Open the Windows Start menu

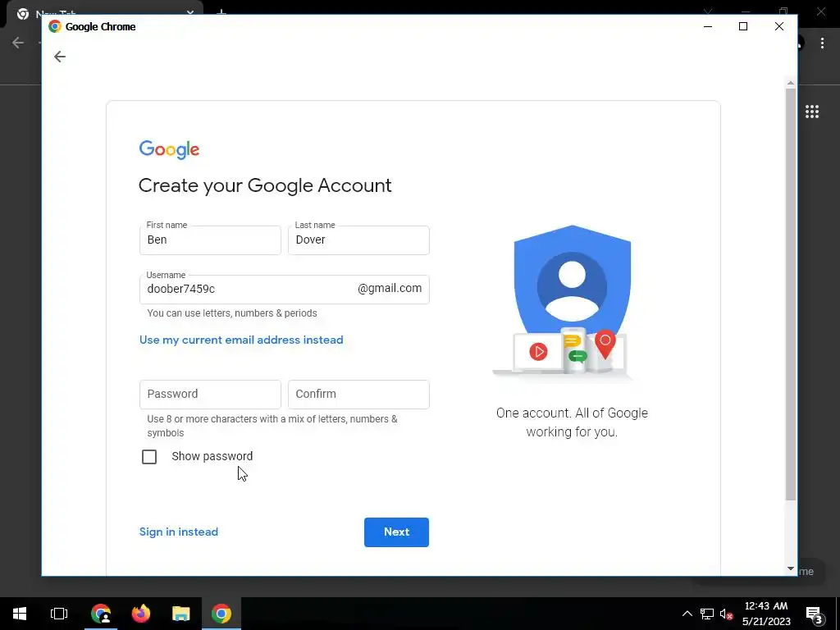tap(20, 614)
